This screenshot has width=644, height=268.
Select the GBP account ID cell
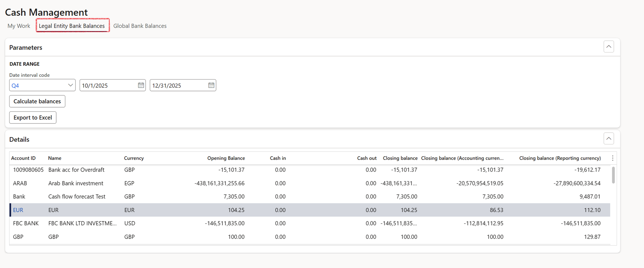[18, 237]
